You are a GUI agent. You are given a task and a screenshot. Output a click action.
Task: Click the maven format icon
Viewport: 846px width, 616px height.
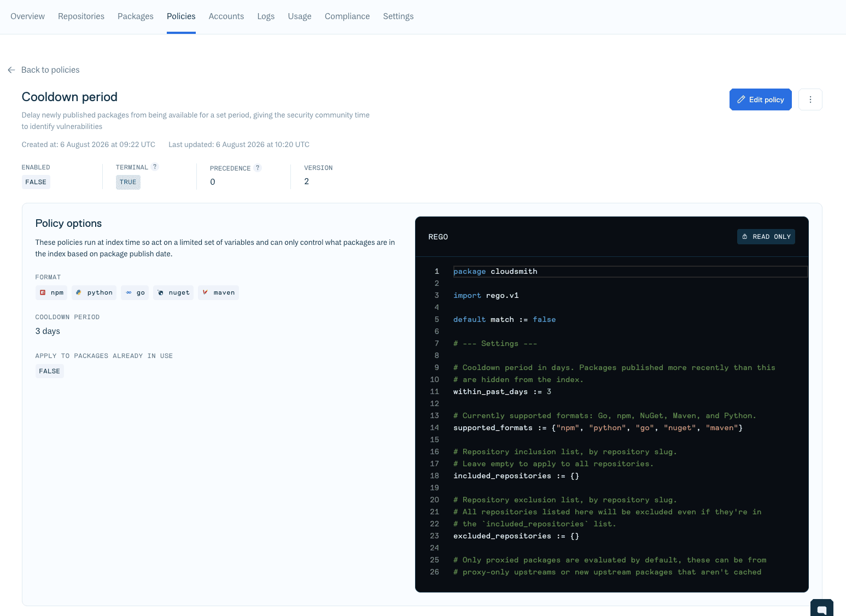coord(205,292)
